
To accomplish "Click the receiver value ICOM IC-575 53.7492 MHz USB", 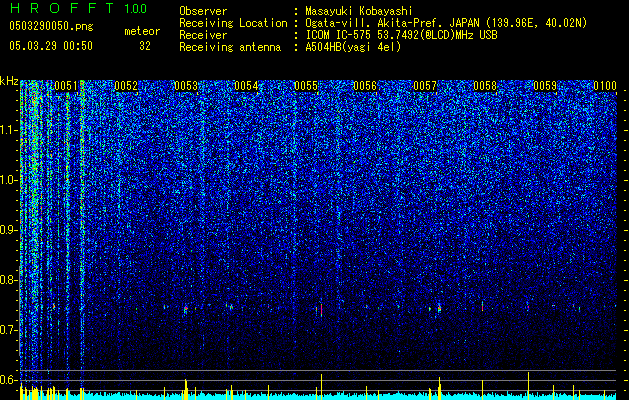I will (401, 35).
